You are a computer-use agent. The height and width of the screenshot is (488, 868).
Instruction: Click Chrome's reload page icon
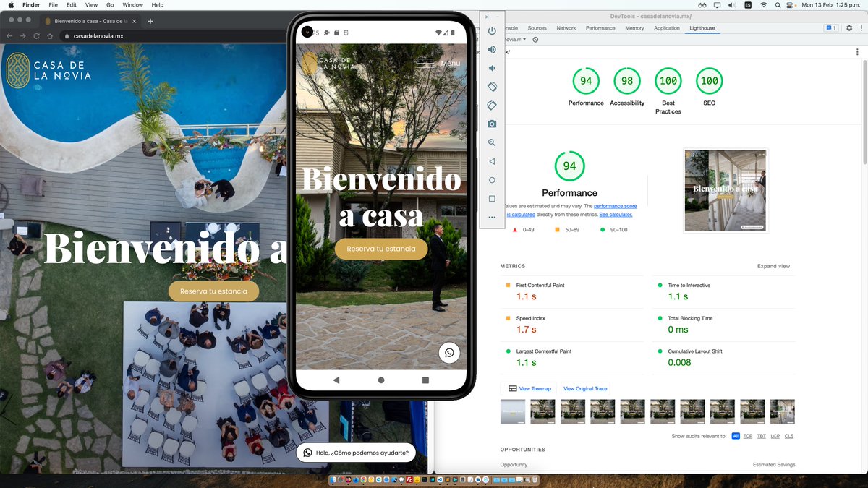tap(36, 36)
